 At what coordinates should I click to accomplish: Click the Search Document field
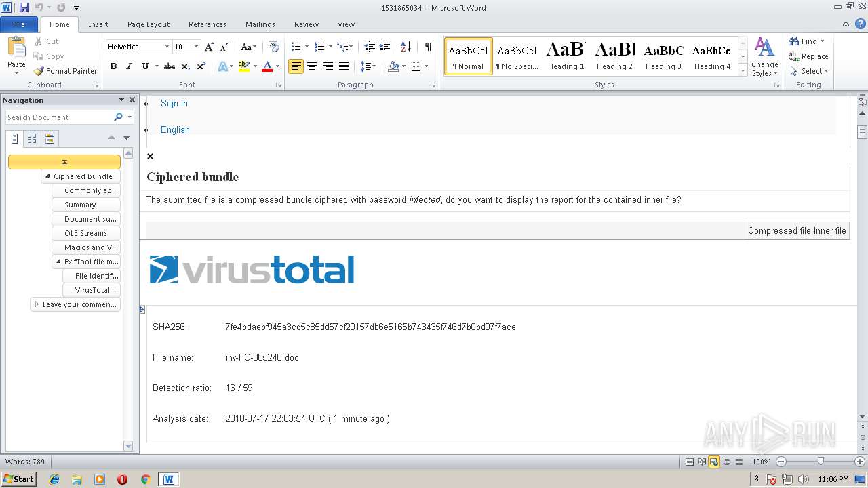pos(60,117)
